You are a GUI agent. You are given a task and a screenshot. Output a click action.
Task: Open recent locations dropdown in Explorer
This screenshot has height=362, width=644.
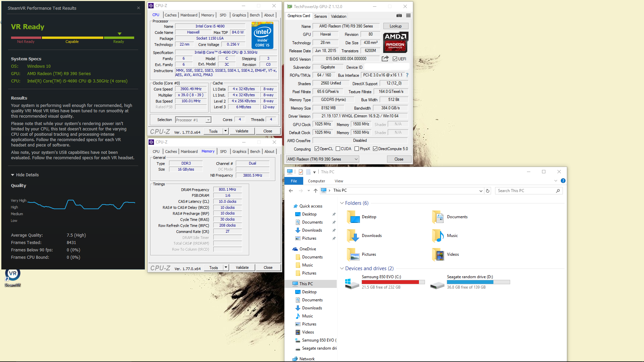point(309,191)
